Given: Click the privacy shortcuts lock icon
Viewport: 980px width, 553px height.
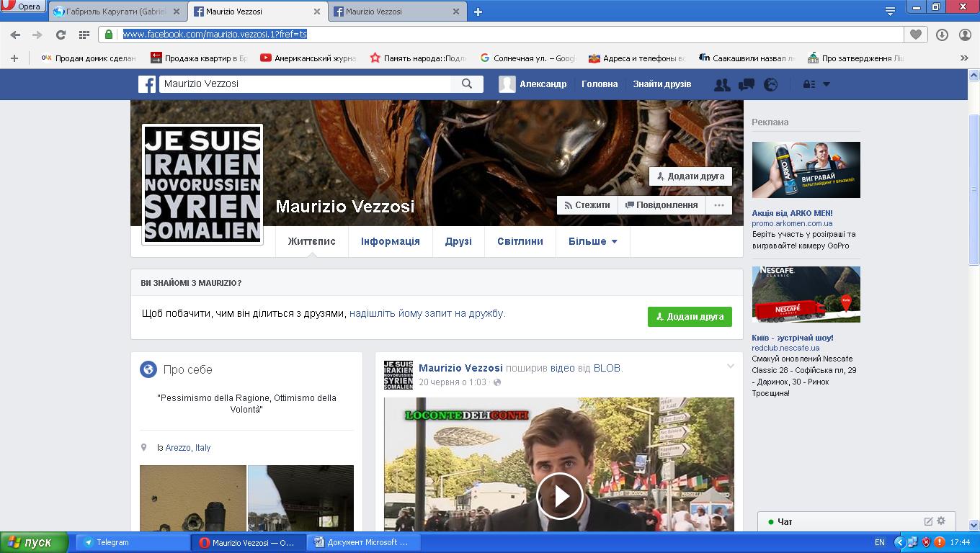Looking at the screenshot, I should pyautogui.click(x=808, y=84).
